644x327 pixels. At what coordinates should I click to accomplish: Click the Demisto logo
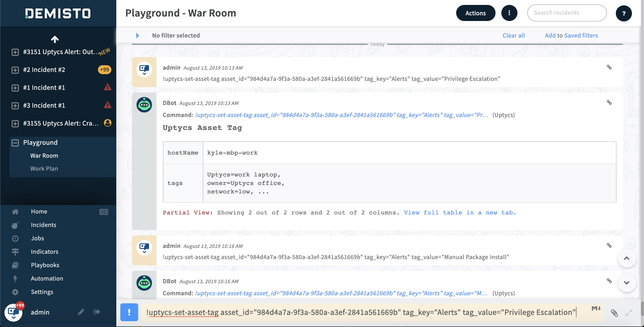click(58, 13)
